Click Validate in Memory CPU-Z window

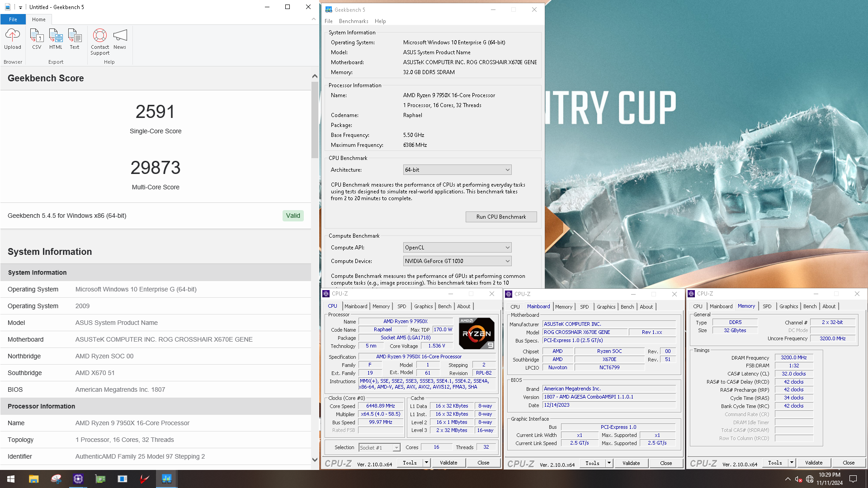814,463
